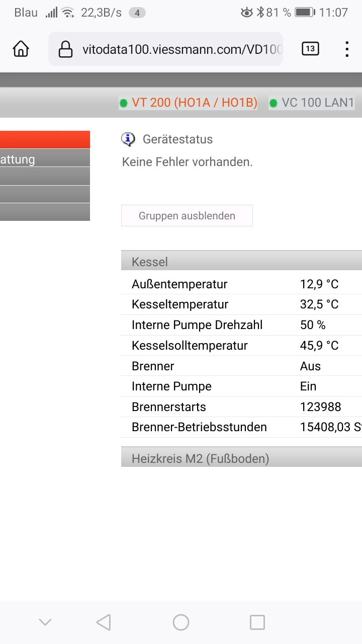Screen dimensions: 362x644
Task: Tap the browser home icon
Action: 21,49
